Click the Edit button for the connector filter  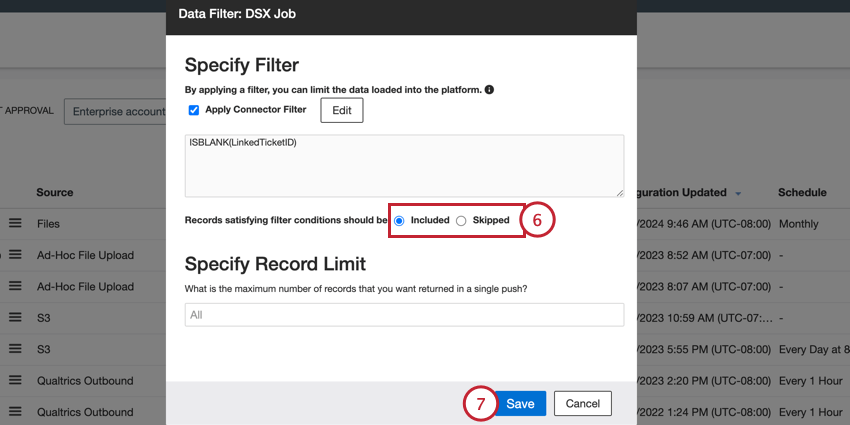[x=341, y=110]
